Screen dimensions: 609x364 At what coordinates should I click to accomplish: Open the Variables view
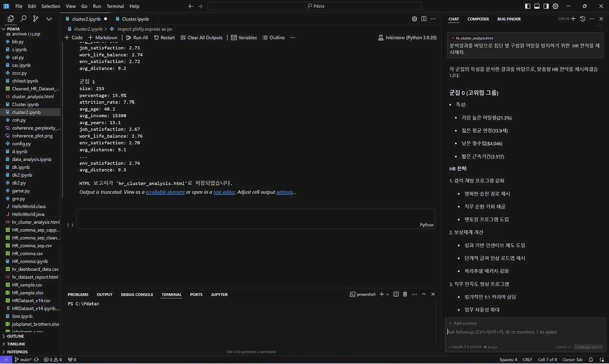tap(244, 38)
